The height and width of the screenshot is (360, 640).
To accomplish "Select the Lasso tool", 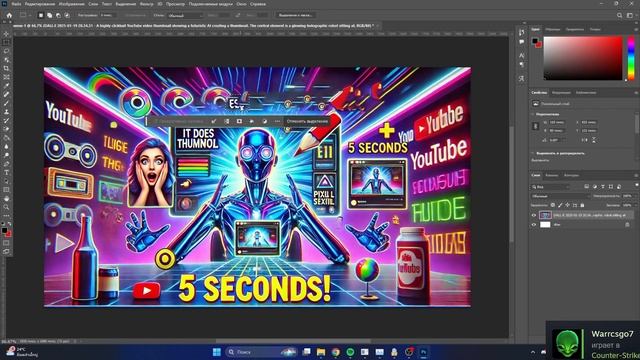I will [x=6, y=51].
